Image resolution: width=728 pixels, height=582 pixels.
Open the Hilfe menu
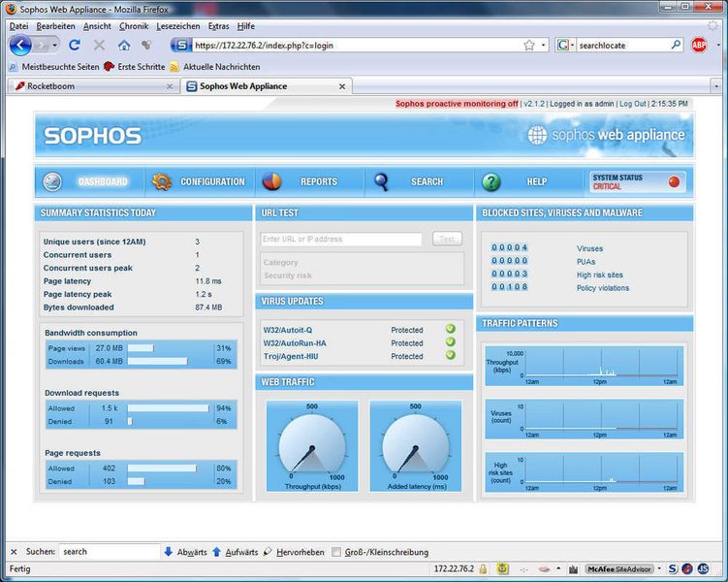[x=245, y=26]
